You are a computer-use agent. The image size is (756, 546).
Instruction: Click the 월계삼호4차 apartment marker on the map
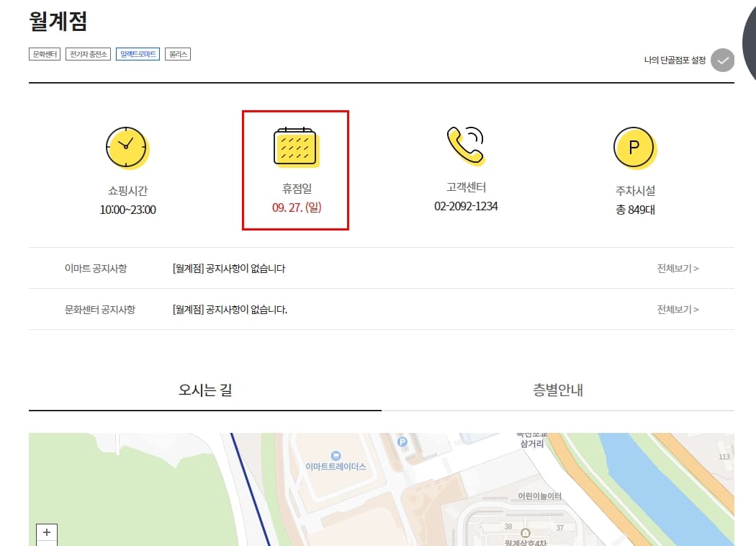(x=526, y=533)
